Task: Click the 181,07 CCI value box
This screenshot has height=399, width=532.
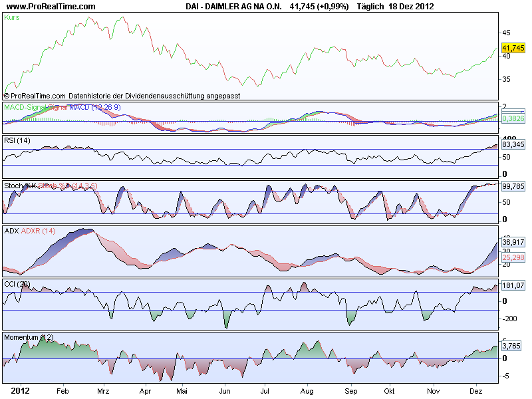Action: (x=513, y=285)
